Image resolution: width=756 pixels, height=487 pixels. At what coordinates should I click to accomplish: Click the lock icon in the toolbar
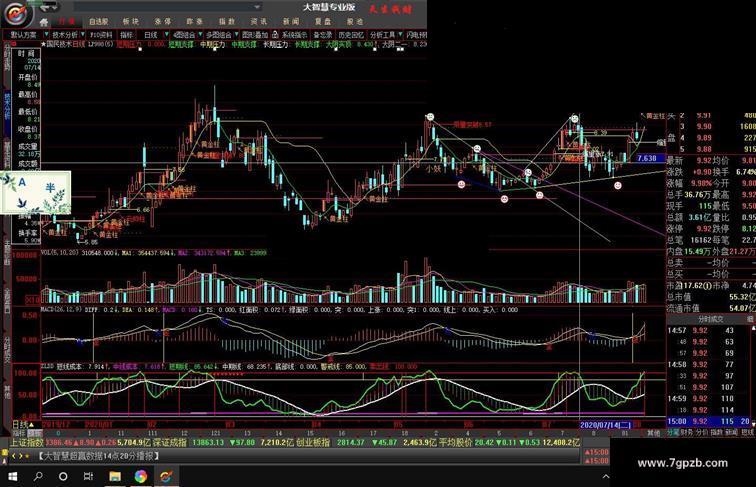coord(275,35)
